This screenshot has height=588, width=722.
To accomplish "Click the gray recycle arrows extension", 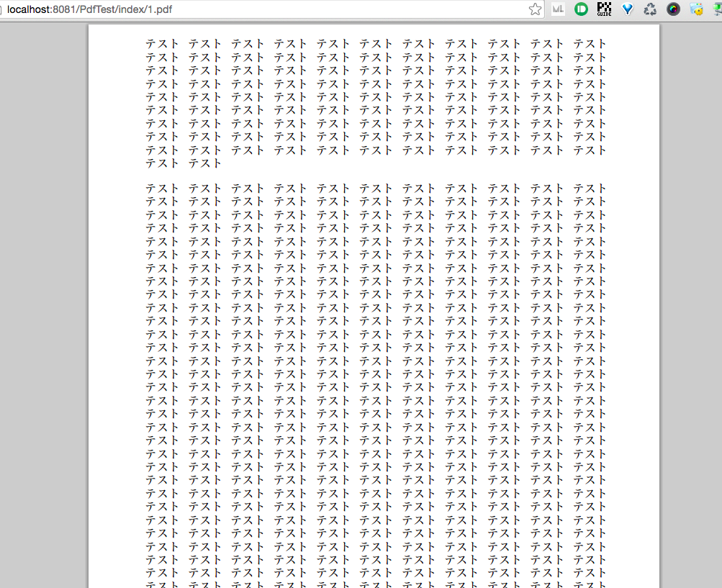I will pyautogui.click(x=650, y=9).
